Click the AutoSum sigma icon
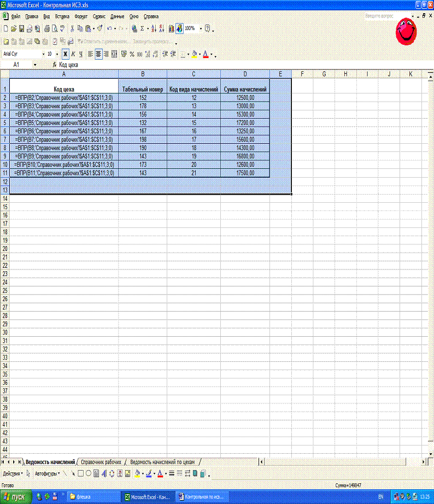This screenshot has width=434, height=504. click(x=142, y=28)
